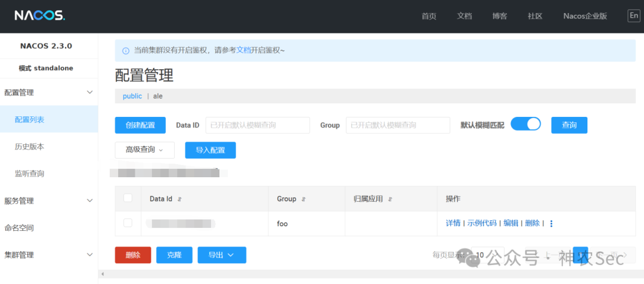Open 详情 for the foo row

coord(453,223)
